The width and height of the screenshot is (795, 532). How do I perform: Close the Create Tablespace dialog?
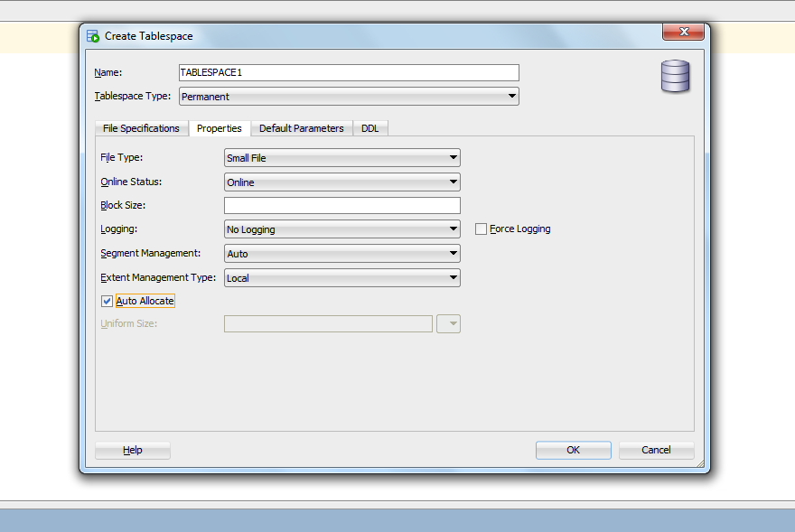[x=683, y=33]
